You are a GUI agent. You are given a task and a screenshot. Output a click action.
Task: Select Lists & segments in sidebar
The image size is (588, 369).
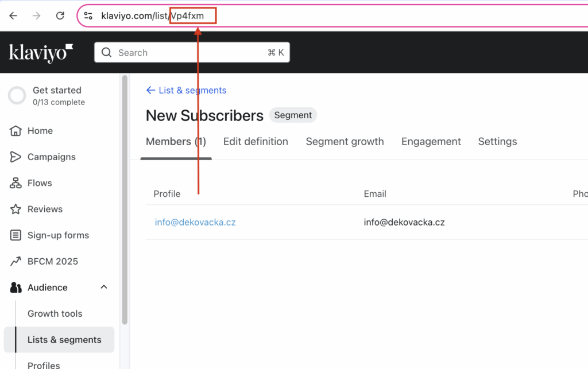pyautogui.click(x=59, y=340)
